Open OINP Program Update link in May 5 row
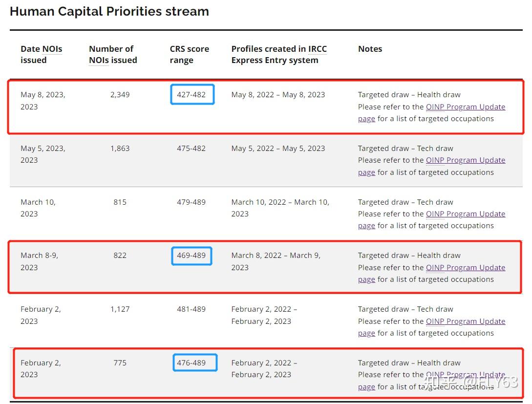Viewport: 532px width, 404px height. [x=466, y=160]
